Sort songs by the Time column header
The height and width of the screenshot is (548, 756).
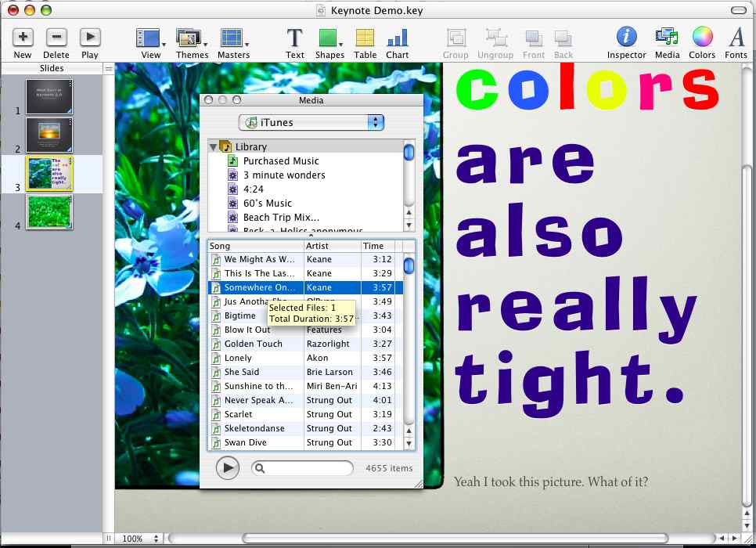379,246
